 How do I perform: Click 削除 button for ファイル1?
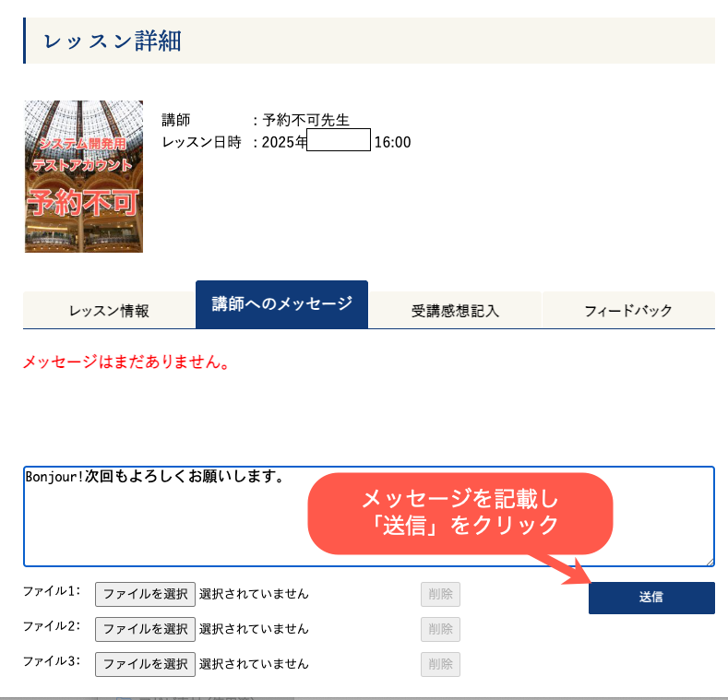pyautogui.click(x=440, y=594)
